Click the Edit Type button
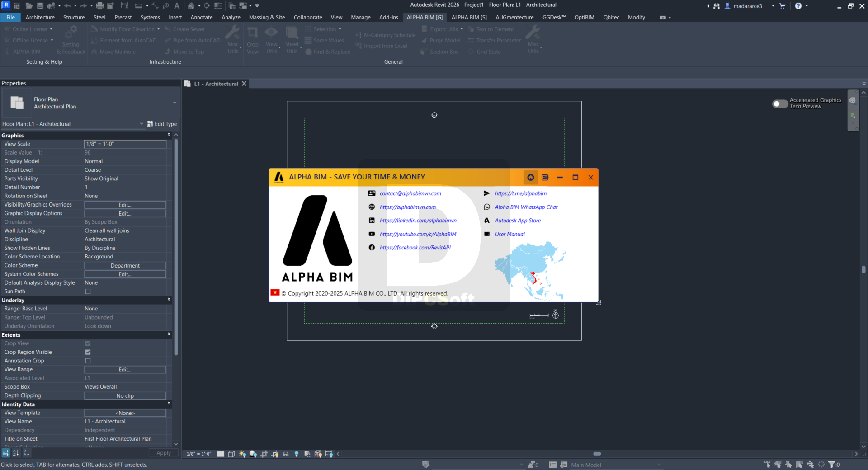The image size is (868, 470). pos(162,124)
